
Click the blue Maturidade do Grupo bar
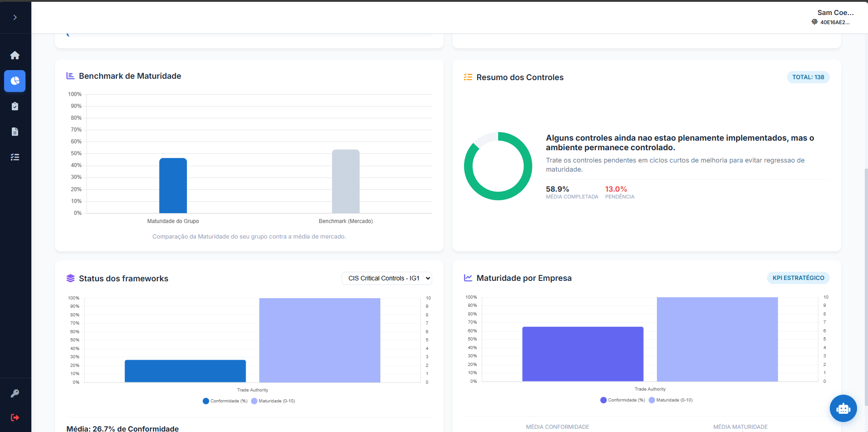[x=173, y=186]
